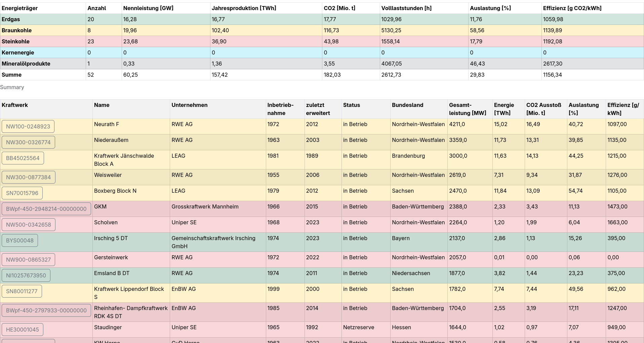Screen dimensions: 644x343
Task: Open plant SN70015796 details
Action: click(22, 193)
